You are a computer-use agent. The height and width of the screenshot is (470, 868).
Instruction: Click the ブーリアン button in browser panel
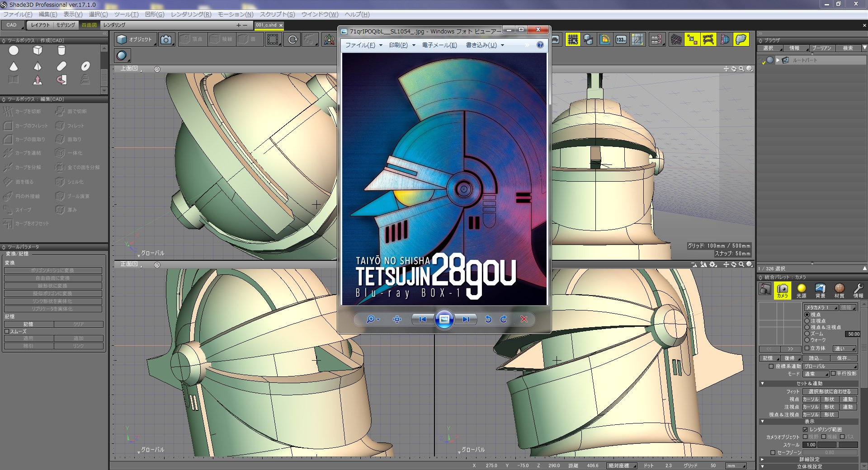click(821, 48)
